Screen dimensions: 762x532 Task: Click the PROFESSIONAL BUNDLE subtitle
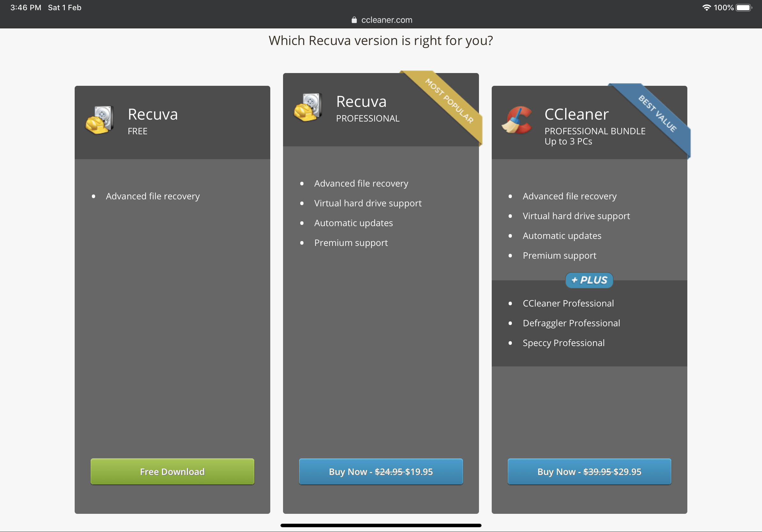[x=595, y=131]
